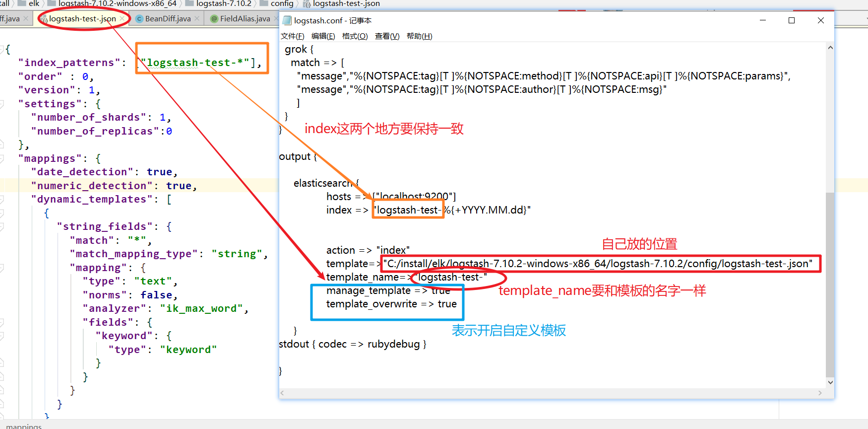Click the config breadcrumb label
This screenshot has width=868, height=429.
point(282,3)
